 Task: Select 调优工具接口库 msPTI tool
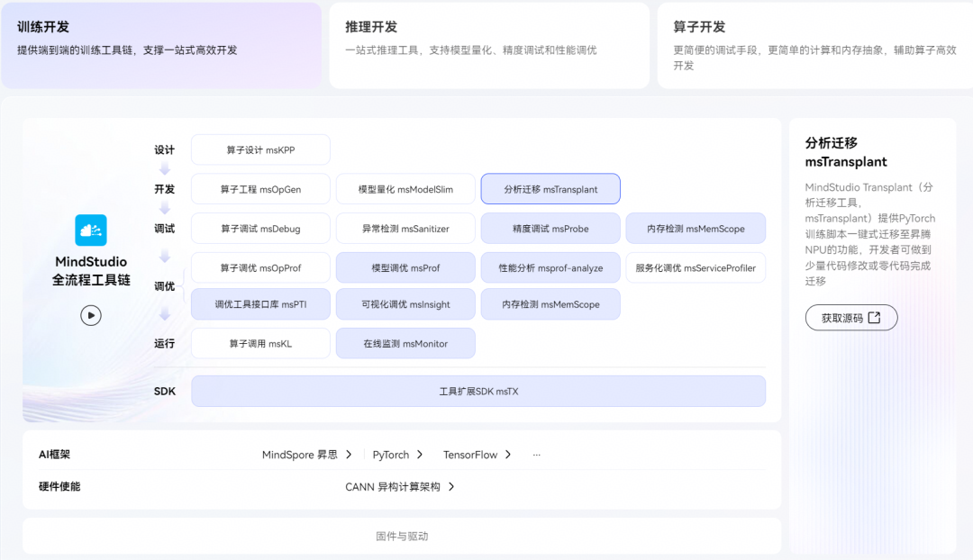(x=260, y=304)
